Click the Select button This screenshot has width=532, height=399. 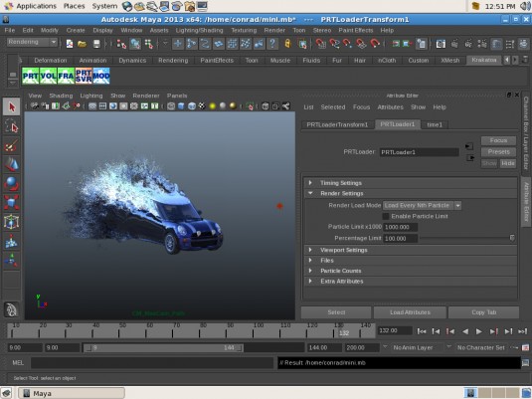[x=336, y=312]
